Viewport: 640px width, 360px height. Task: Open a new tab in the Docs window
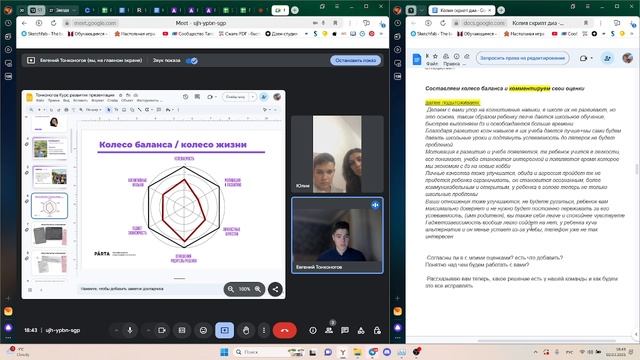coord(501,10)
